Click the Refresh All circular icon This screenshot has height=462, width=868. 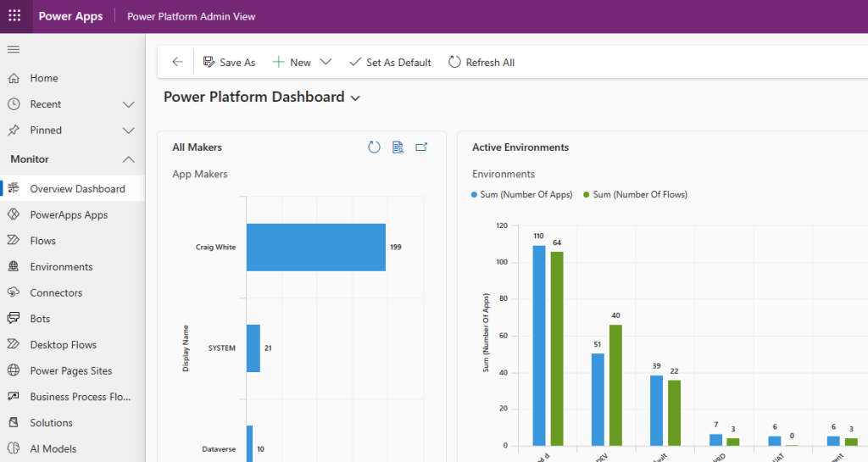(454, 62)
